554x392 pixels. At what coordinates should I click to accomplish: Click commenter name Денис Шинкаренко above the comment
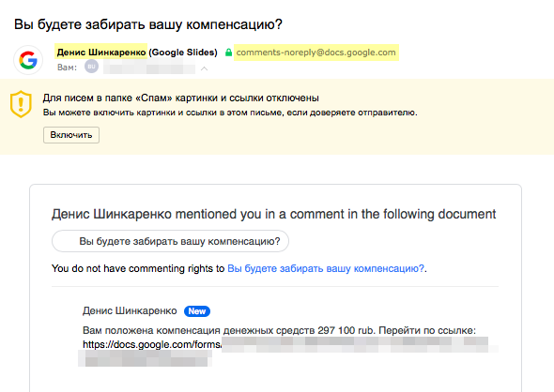[x=130, y=310]
